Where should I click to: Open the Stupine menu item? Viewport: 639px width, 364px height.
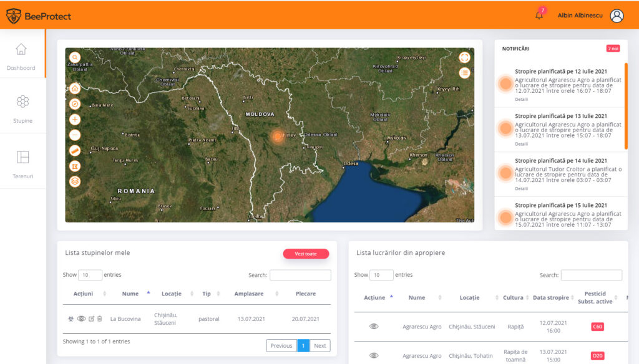23,108
